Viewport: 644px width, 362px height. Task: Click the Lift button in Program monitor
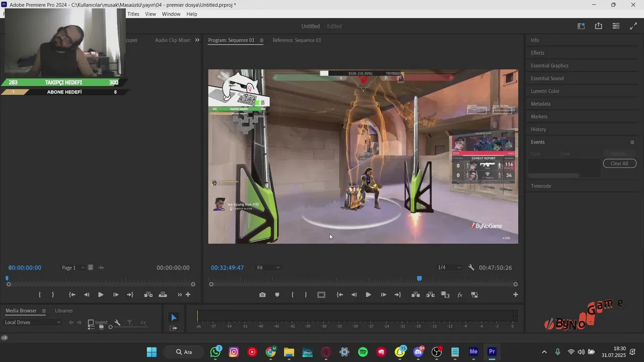416,295
